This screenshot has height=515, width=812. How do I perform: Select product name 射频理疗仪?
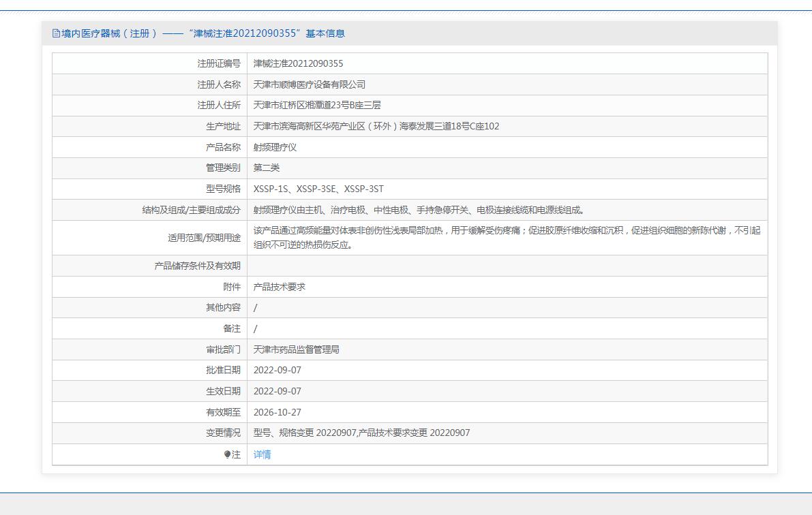(x=275, y=148)
